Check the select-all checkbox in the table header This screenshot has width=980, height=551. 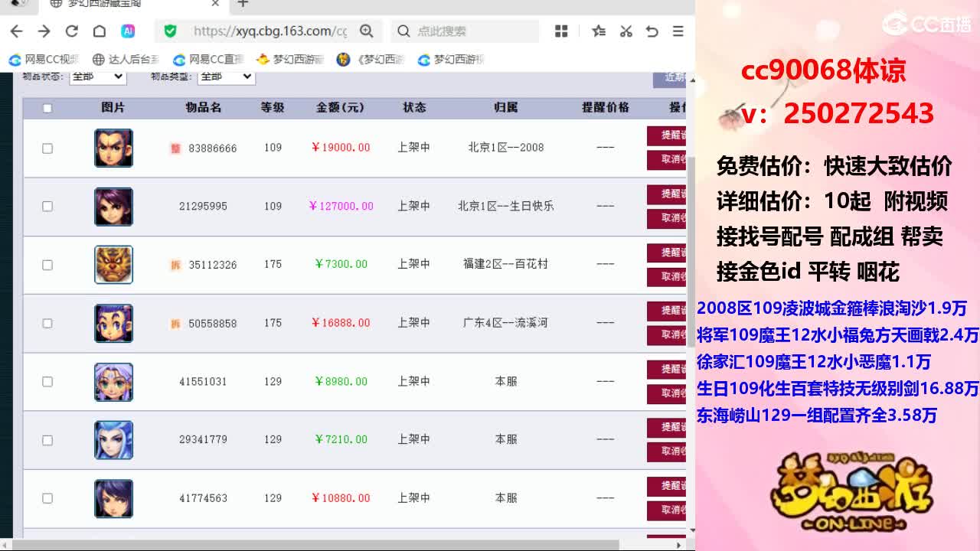(47, 108)
